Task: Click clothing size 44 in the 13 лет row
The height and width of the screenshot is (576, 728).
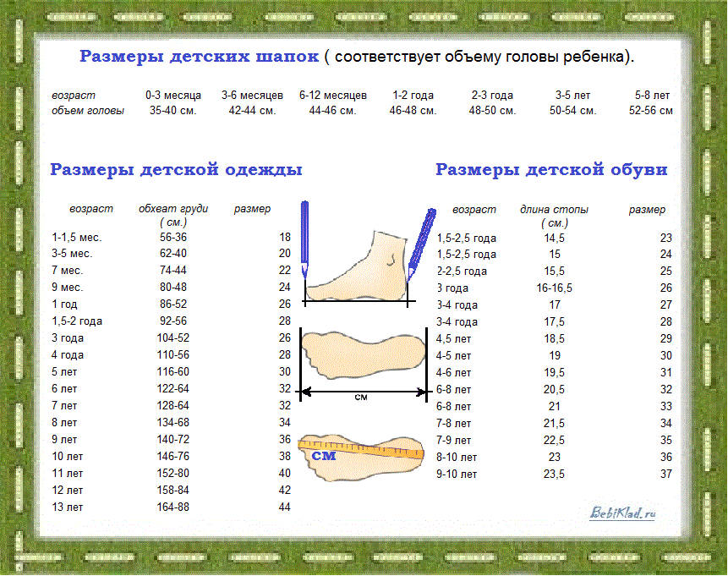Action: (285, 507)
